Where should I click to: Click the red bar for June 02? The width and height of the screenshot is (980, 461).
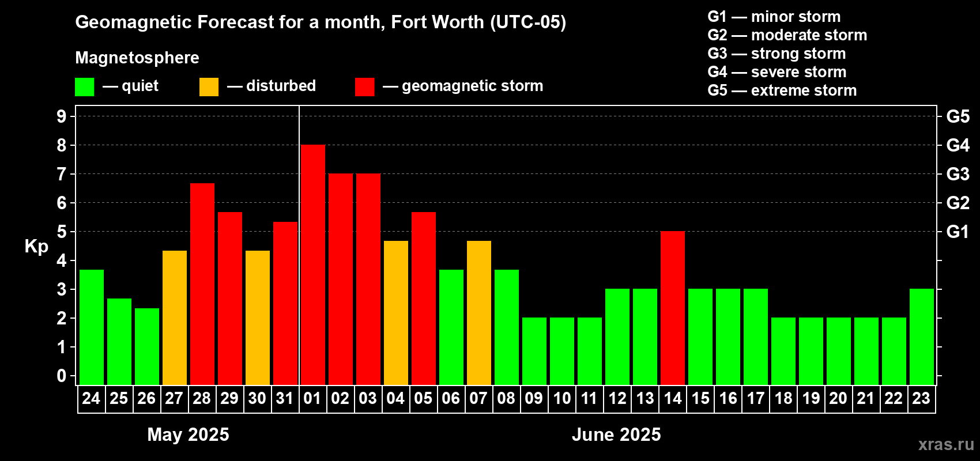(341, 279)
